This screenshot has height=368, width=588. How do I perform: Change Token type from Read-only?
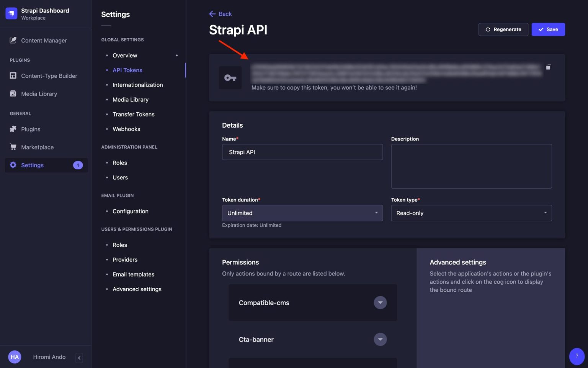pos(471,213)
